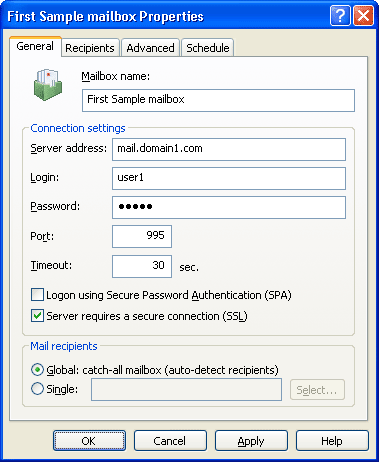Viewport: 379px width, 462px height.
Task: Click the Cancel button
Action: tap(170, 441)
